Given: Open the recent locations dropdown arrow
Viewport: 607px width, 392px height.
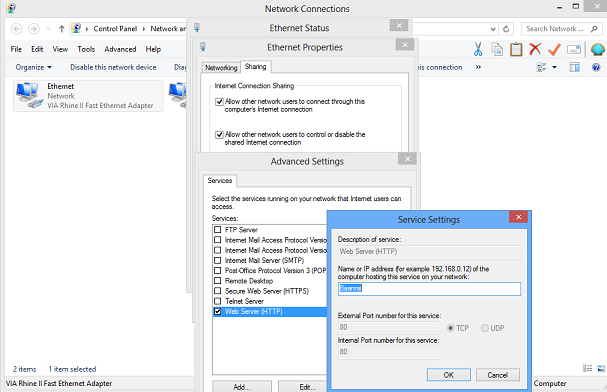Looking at the screenshot, I should click(x=48, y=29).
